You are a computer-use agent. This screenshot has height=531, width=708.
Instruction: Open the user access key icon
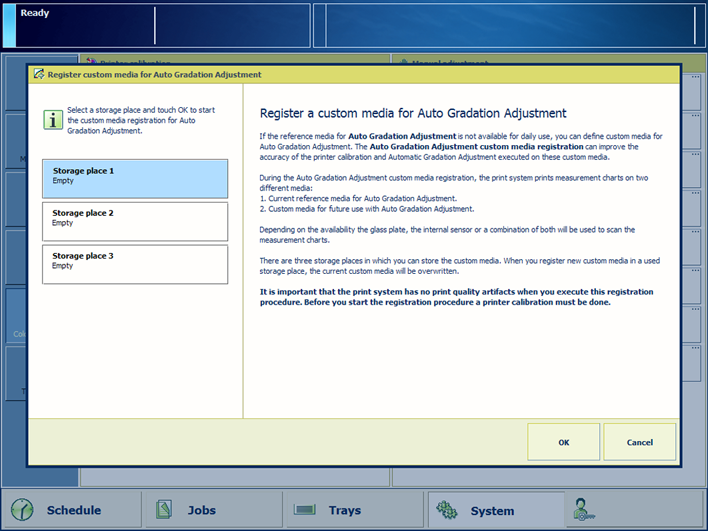tap(584, 510)
